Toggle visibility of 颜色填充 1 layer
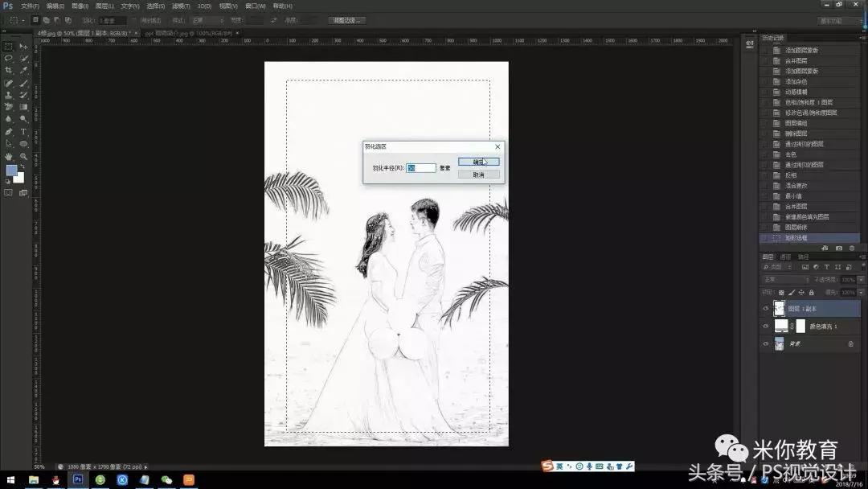Viewport: 868px width, 489px height. click(x=765, y=326)
